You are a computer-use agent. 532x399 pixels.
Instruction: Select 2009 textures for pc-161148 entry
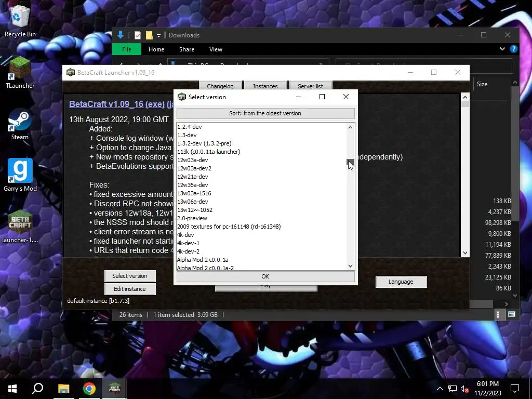(x=261, y=227)
